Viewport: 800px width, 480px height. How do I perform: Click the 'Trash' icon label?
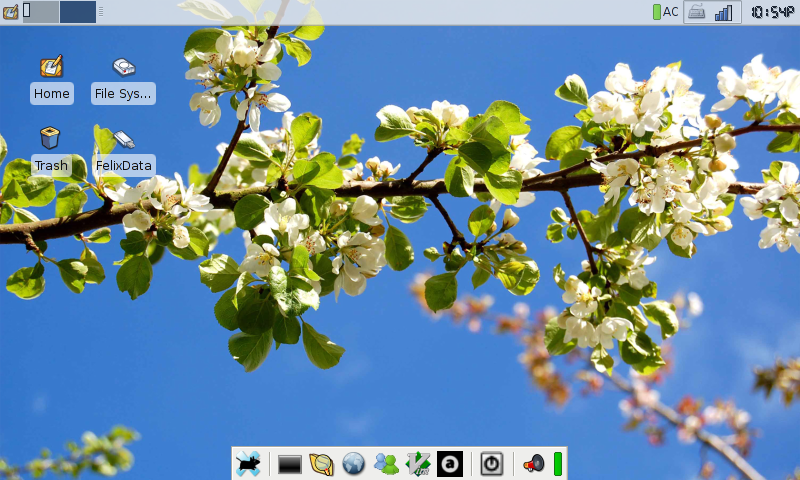coord(51,165)
